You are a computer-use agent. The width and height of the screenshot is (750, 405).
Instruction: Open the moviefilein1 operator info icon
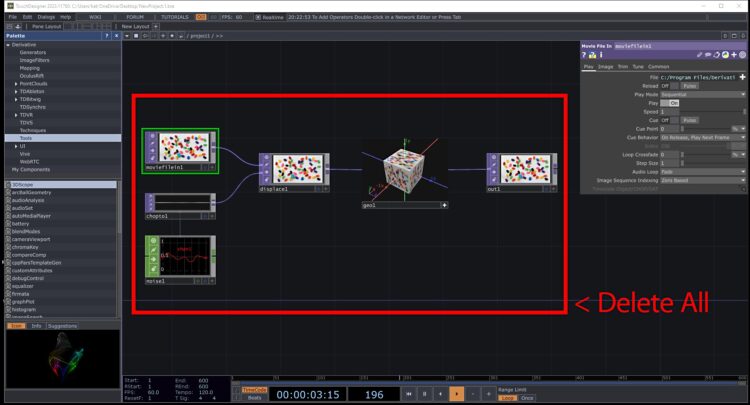tap(601, 55)
